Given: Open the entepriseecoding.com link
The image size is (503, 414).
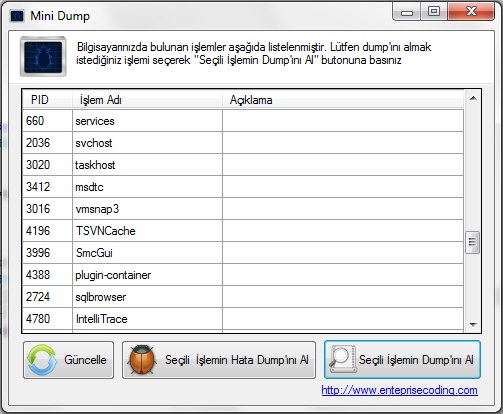Looking at the screenshot, I should pyautogui.click(x=399, y=390).
